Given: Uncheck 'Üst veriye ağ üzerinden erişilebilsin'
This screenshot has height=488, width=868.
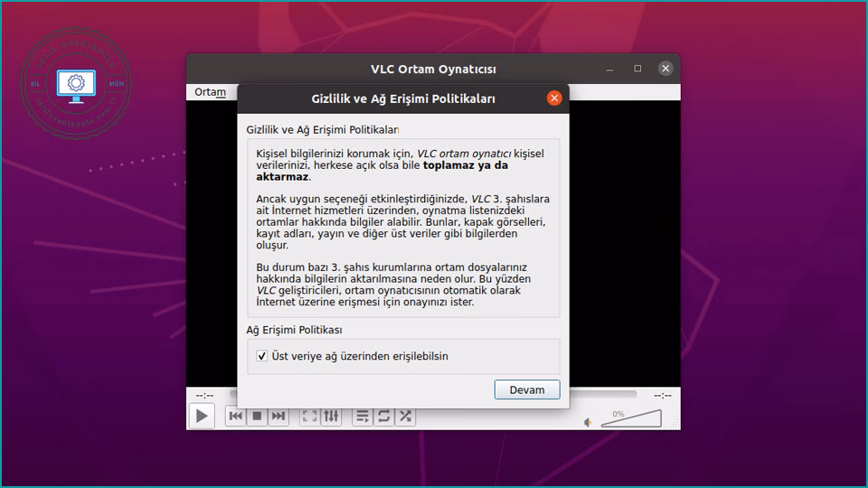Looking at the screenshot, I should (x=262, y=356).
